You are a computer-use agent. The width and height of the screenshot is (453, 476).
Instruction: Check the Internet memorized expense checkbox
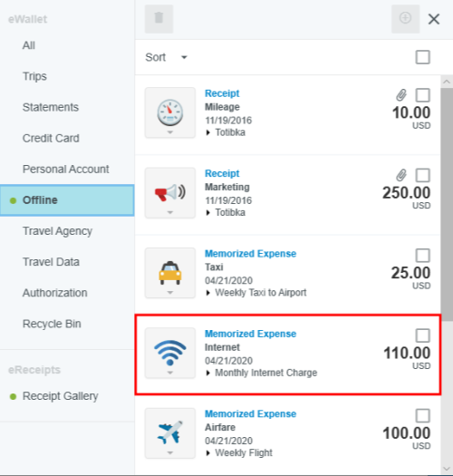pyautogui.click(x=423, y=335)
